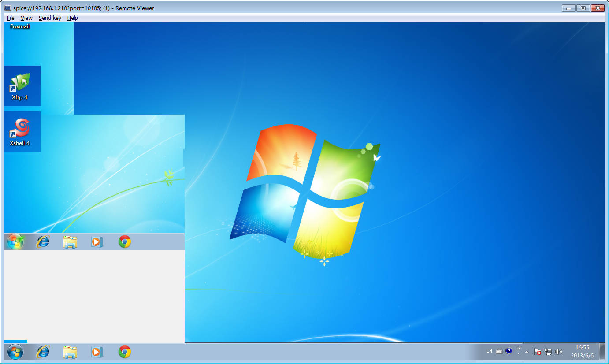The width and height of the screenshot is (609, 364).
Task: Open language bar options dropdown arrow
Action: point(519,353)
